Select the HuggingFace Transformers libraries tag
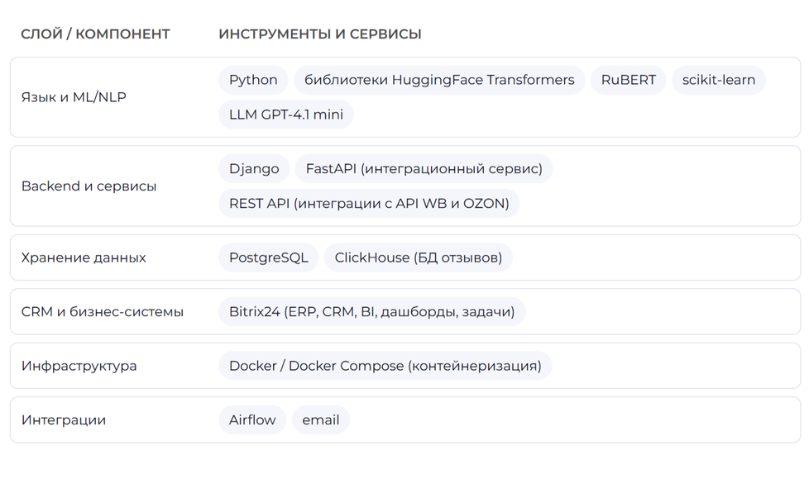809x480 pixels. tap(439, 80)
